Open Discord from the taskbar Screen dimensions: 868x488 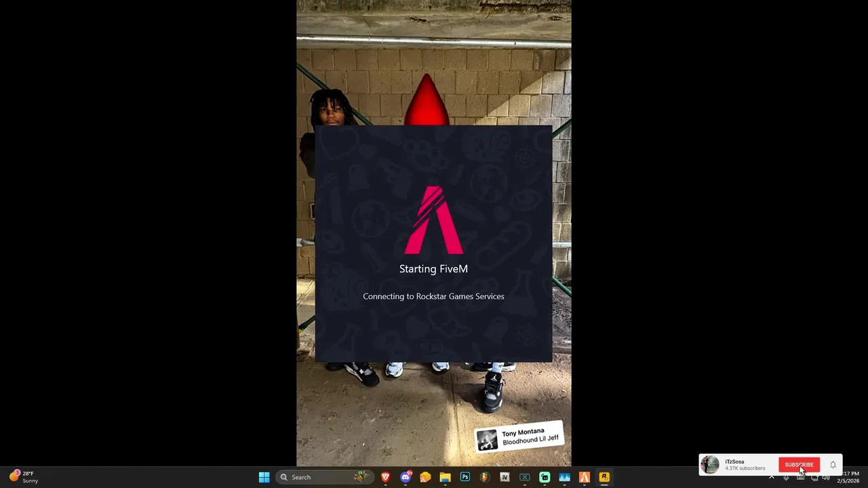[406, 477]
